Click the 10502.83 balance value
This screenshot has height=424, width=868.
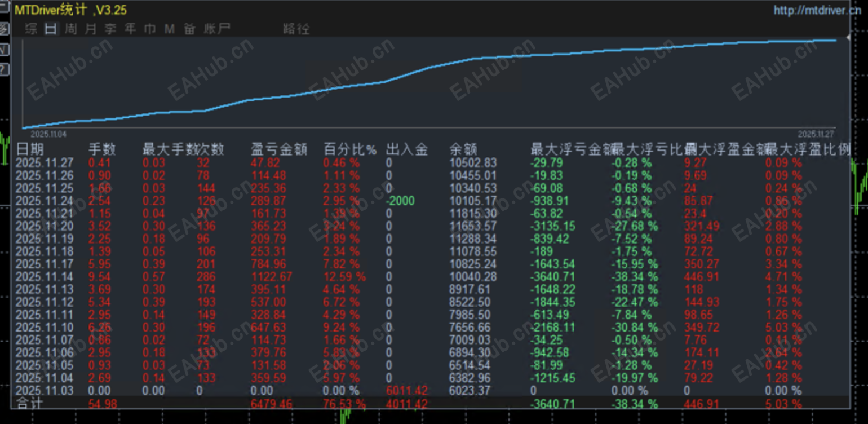tap(473, 164)
